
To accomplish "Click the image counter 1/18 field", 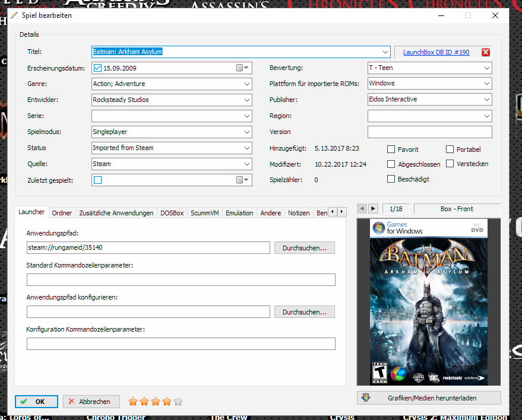I will (x=396, y=209).
